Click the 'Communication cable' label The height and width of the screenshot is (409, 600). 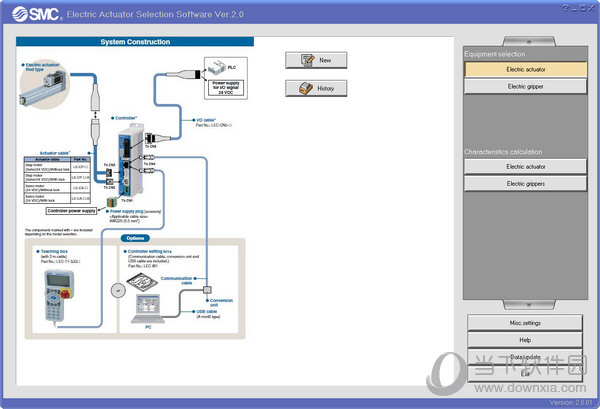pyautogui.click(x=178, y=280)
